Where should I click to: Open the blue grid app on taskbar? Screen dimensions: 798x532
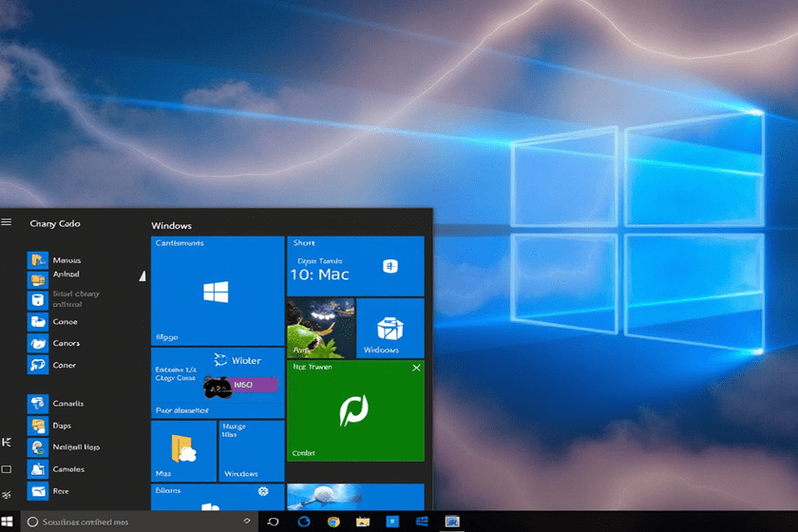(422, 522)
